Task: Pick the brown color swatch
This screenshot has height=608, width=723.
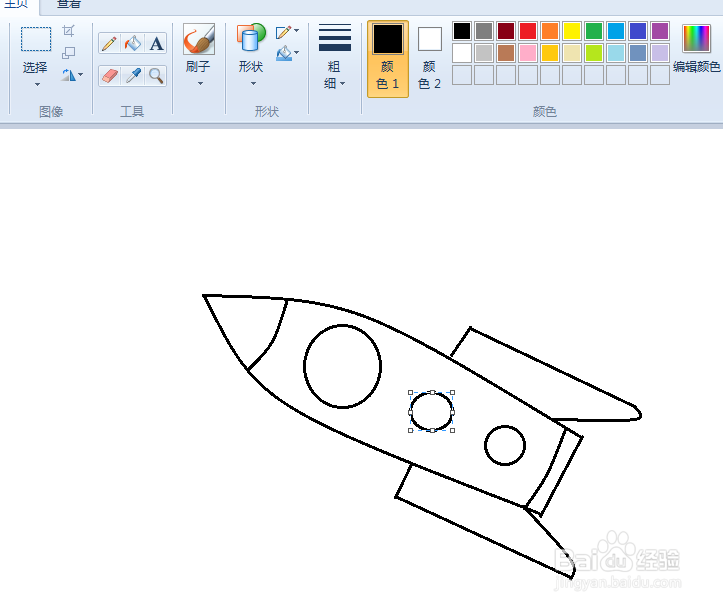Action: (506, 53)
